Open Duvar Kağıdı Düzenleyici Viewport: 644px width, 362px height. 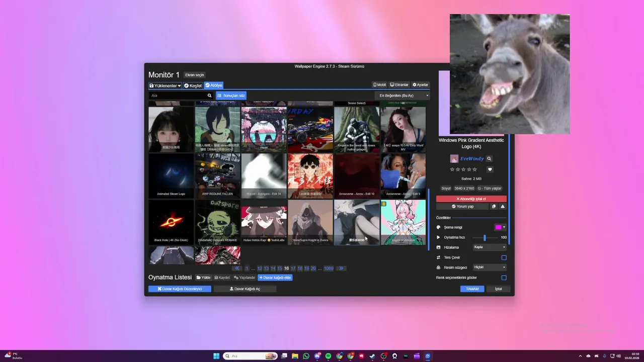click(180, 289)
